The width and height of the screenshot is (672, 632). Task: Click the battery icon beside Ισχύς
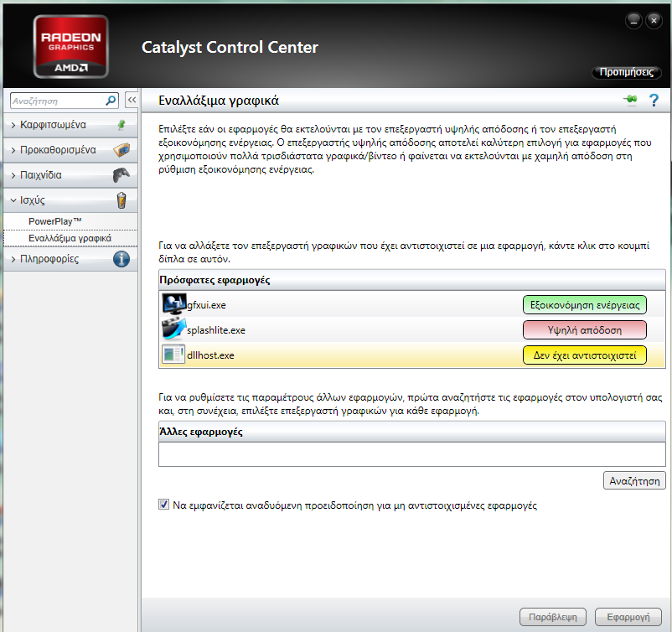121,200
